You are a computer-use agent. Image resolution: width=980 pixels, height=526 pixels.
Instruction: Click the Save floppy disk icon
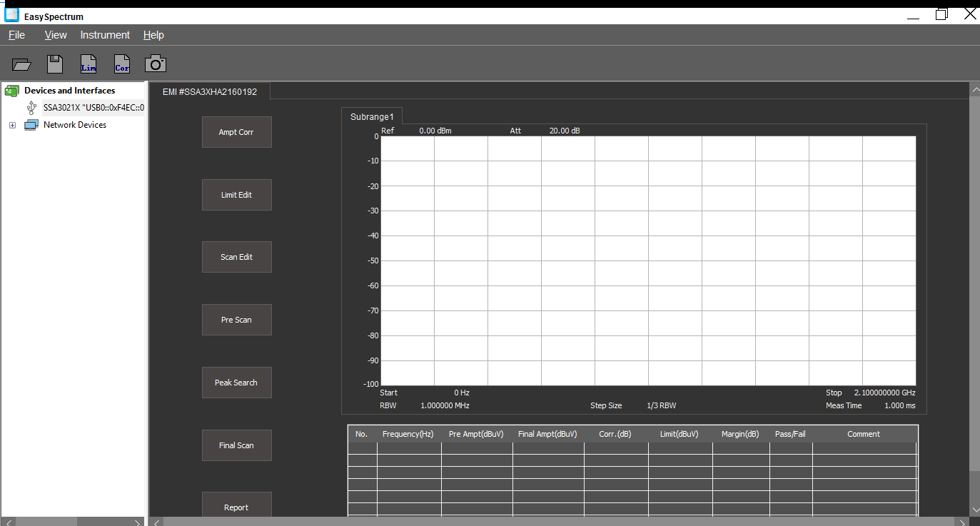coord(55,64)
